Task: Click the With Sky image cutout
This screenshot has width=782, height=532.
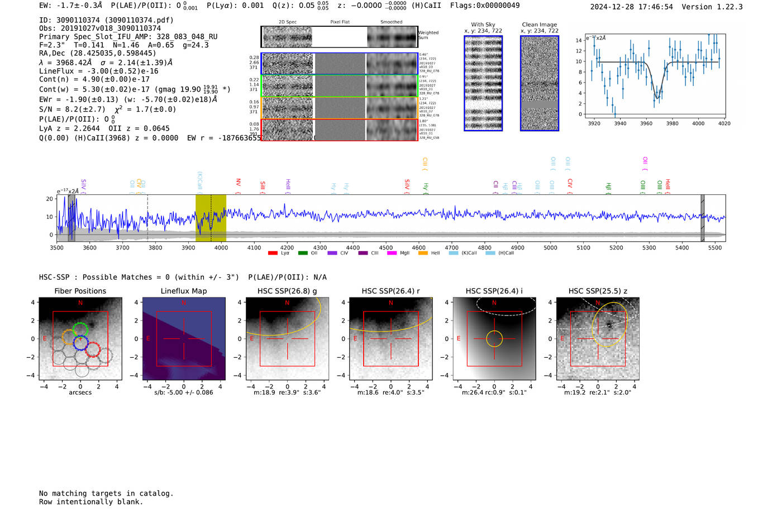Action: coord(483,83)
